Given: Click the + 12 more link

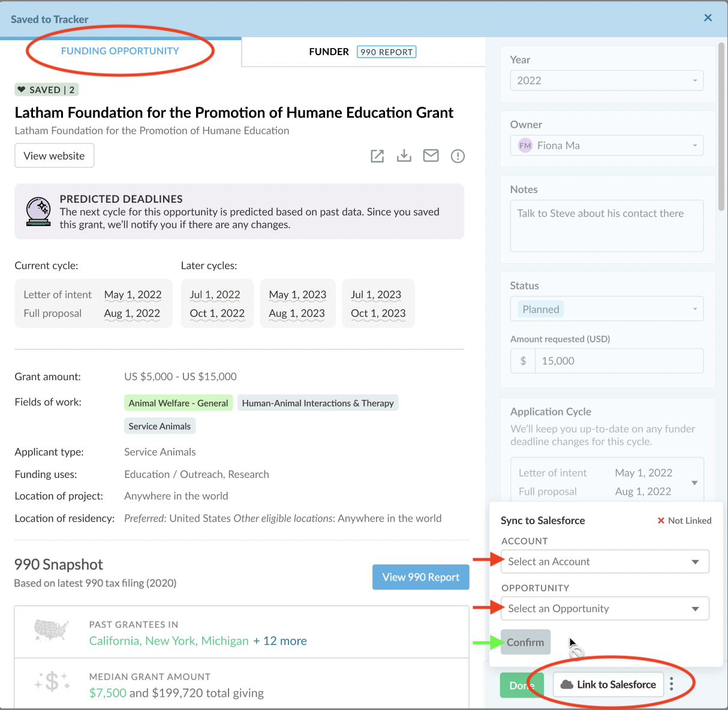Looking at the screenshot, I should tap(280, 641).
